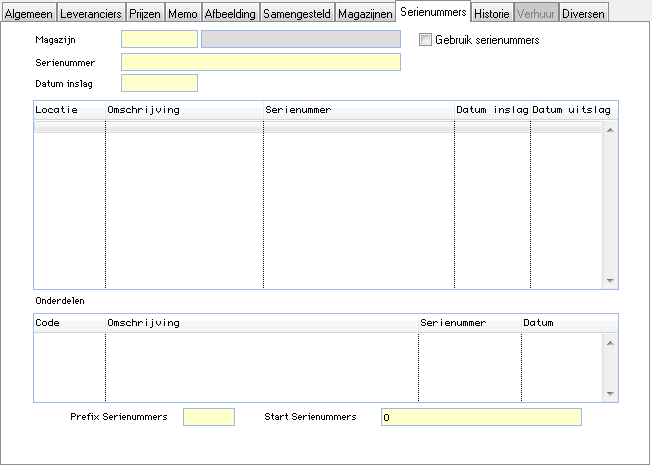Go to the Afbeelding tab

(231, 14)
